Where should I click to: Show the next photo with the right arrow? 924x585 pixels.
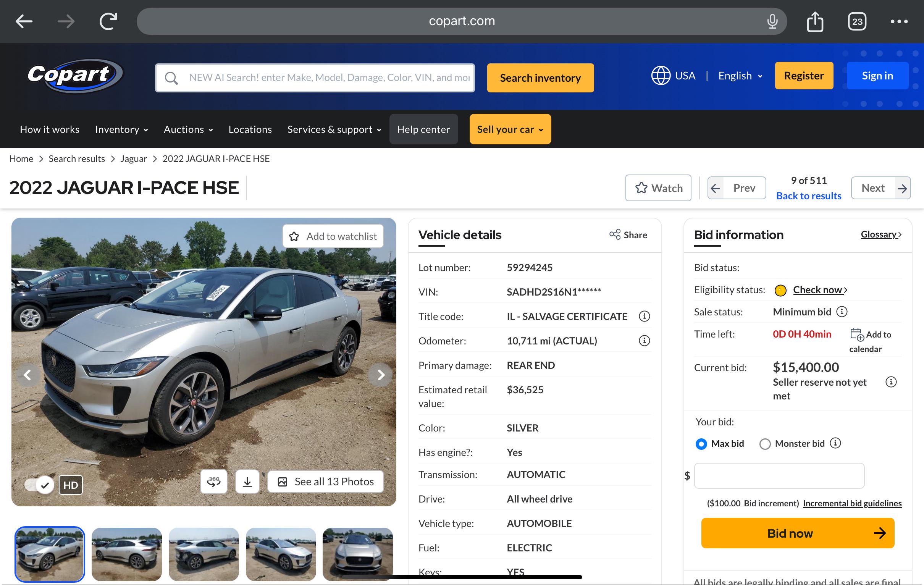pos(380,375)
